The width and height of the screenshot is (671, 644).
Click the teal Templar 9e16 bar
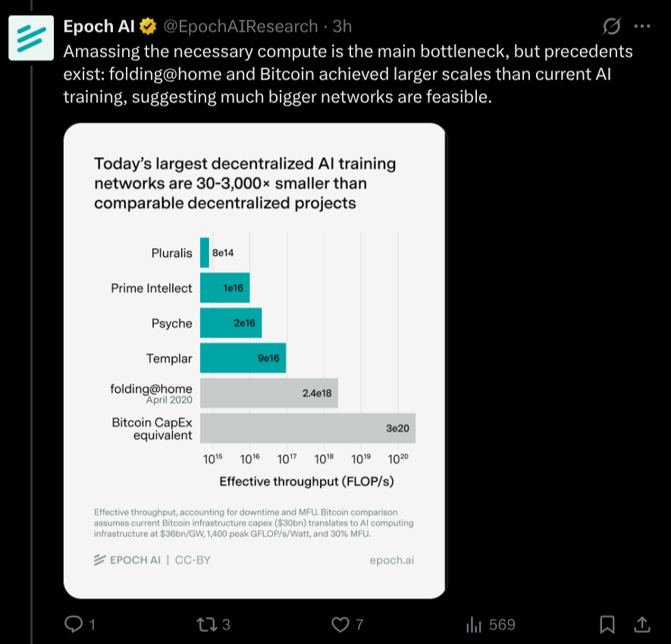point(243,358)
